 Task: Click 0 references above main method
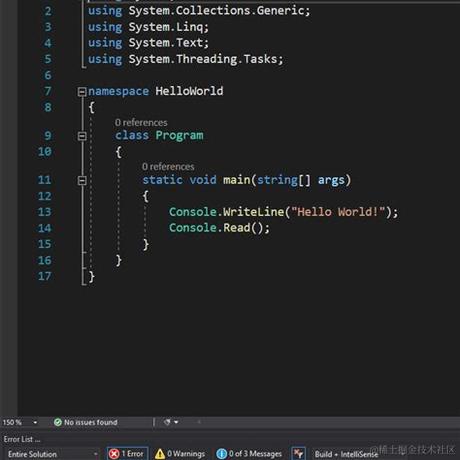168,167
